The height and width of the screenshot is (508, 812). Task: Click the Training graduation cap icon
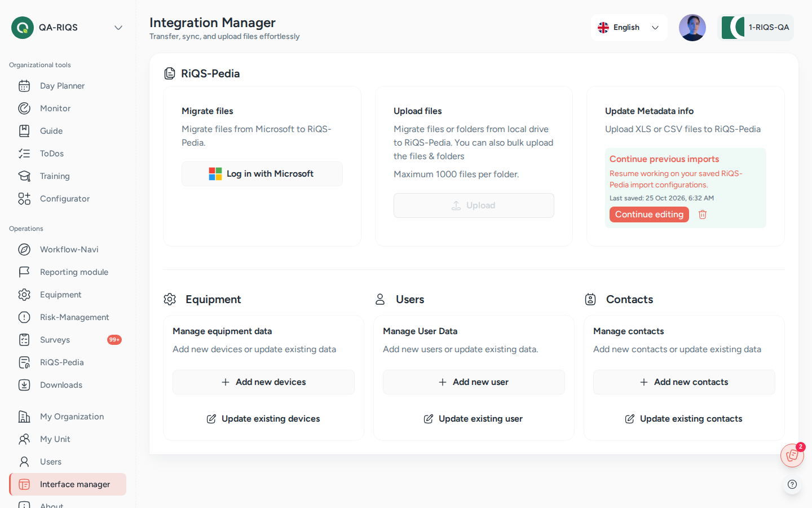24,176
